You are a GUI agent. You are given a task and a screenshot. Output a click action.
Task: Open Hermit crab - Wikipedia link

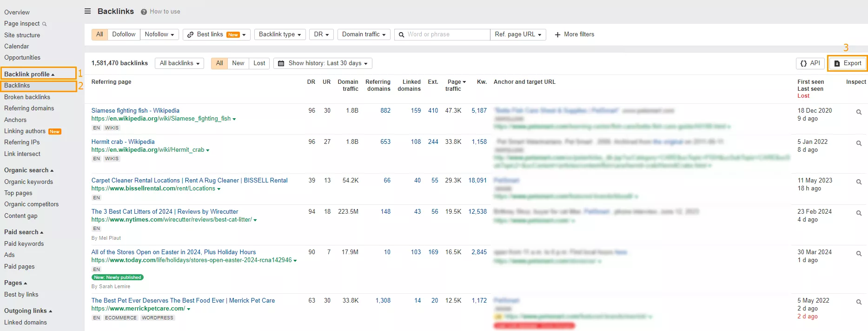[x=123, y=142]
